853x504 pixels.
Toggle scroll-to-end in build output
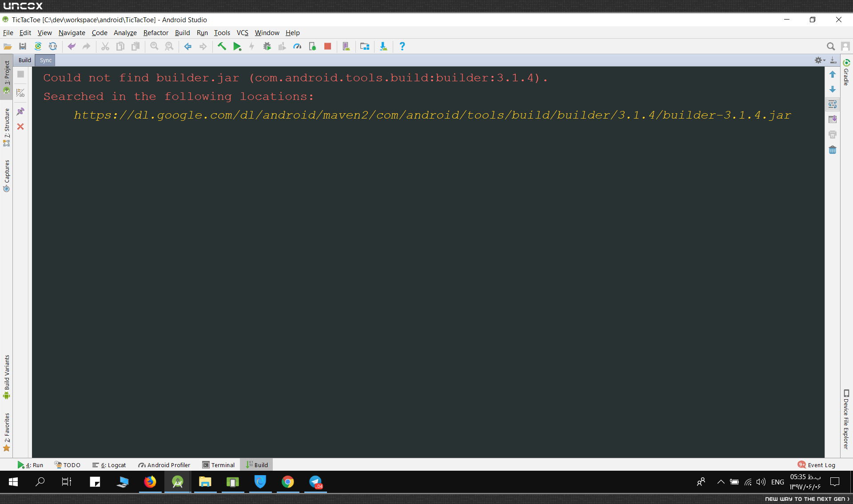pos(833,119)
